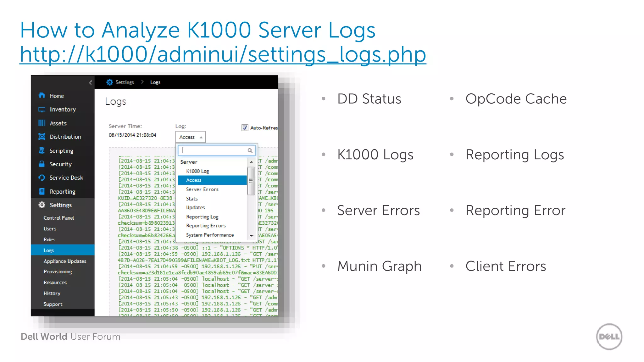Open the Settings section label in sidebar

pyautogui.click(x=61, y=205)
